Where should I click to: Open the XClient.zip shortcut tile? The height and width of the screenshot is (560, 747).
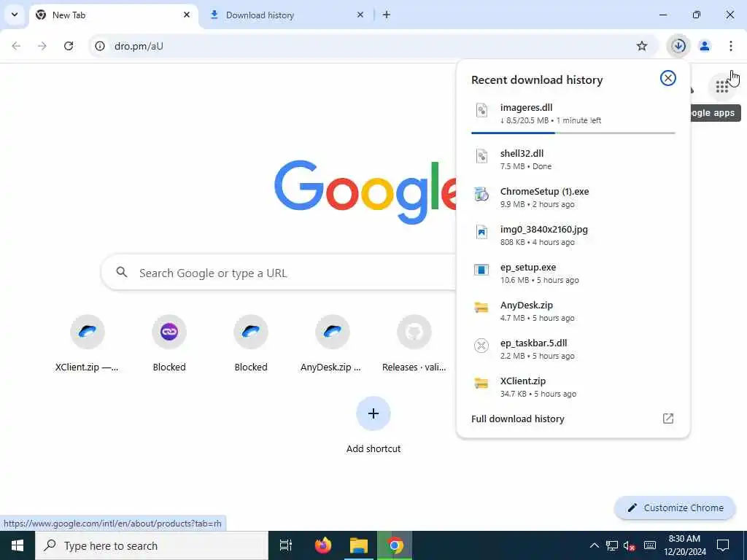88,344
